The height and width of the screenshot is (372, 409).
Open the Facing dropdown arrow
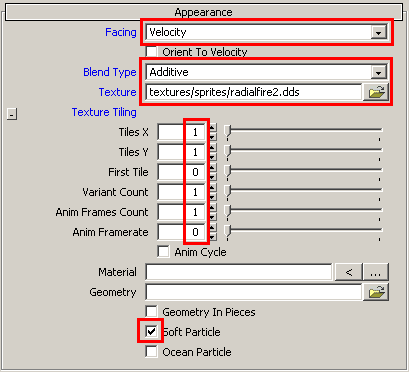coord(378,33)
